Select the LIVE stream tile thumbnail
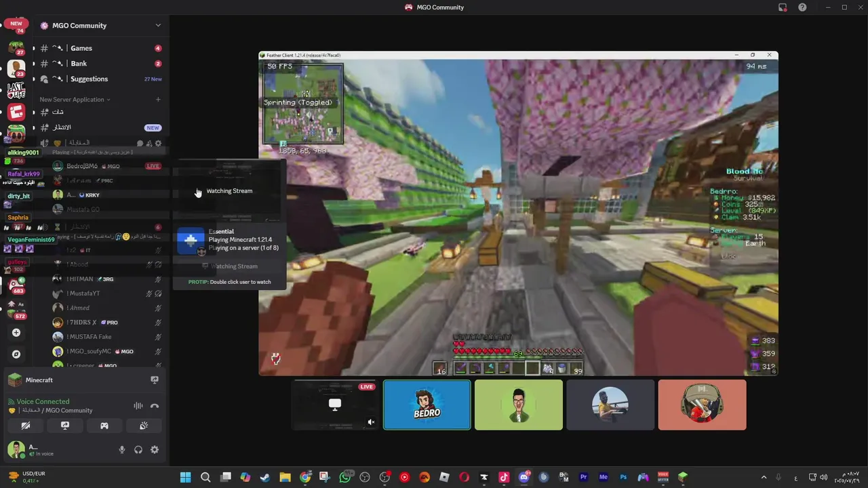The image size is (868, 488). 335,405
